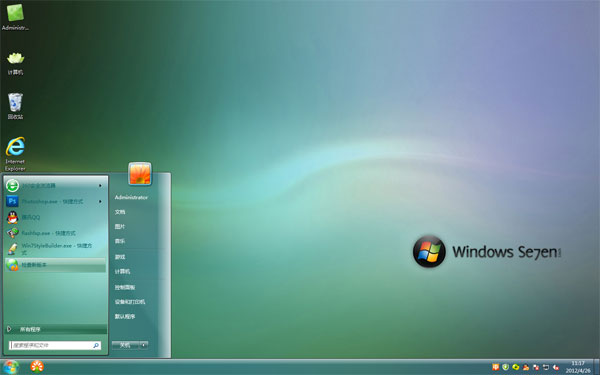This screenshot has height=375, width=600.
Task: Click the magnifier in the search box
Action: (96, 346)
